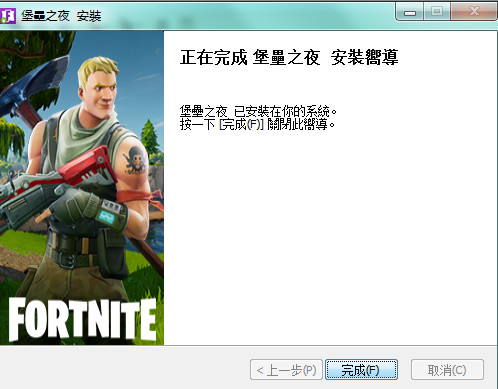Click the disabled maximize button
This screenshot has height=389, width=498.
click(x=437, y=12)
